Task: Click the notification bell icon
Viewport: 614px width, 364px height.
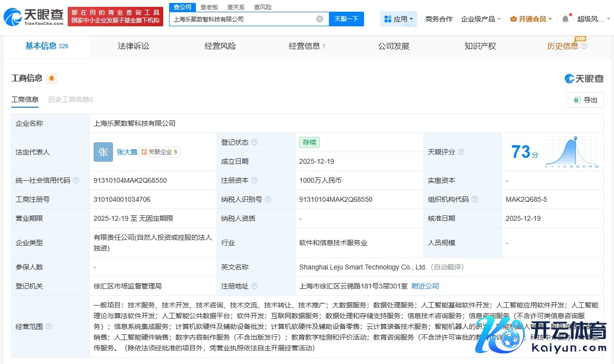Action: 565,19
